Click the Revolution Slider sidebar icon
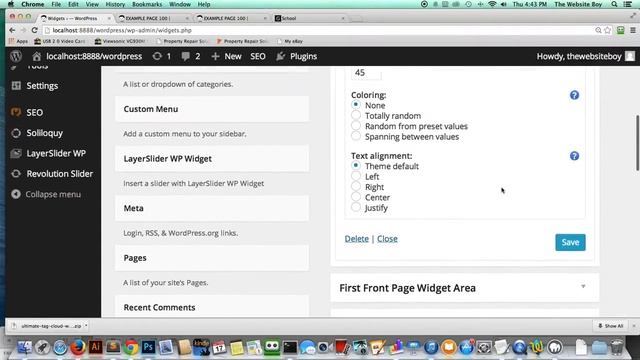This screenshot has width=640, height=360. coord(16,174)
